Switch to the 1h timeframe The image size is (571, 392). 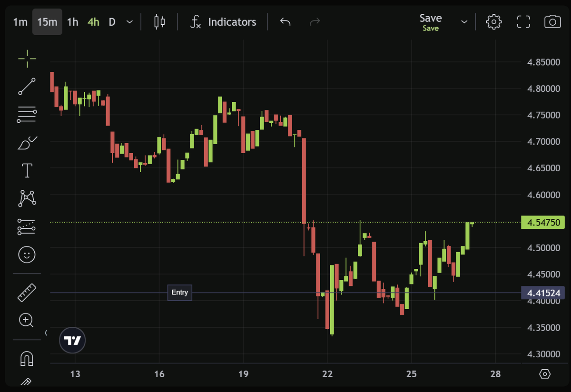72,22
